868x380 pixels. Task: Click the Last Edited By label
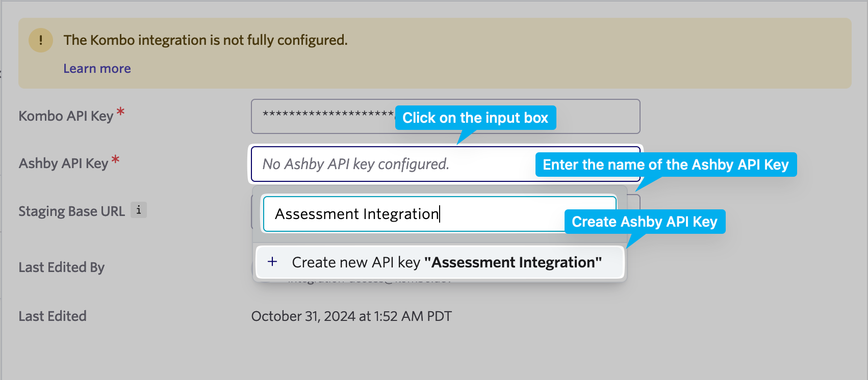(61, 267)
